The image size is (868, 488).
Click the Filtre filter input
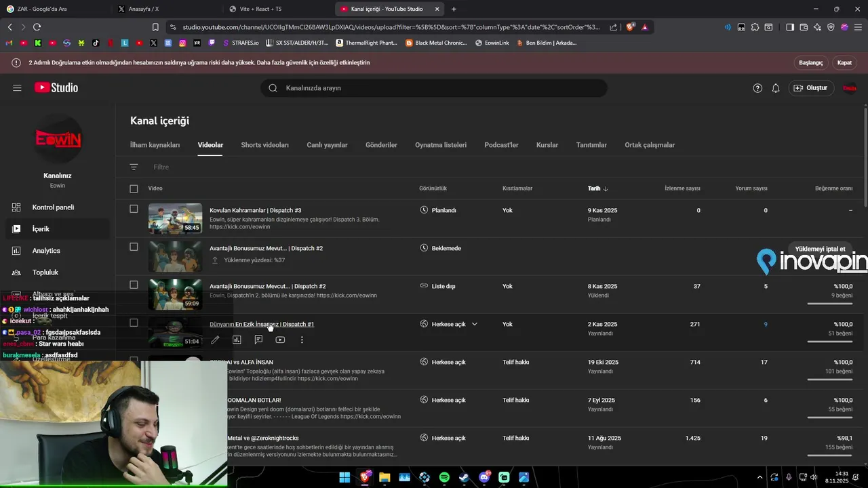click(x=161, y=167)
